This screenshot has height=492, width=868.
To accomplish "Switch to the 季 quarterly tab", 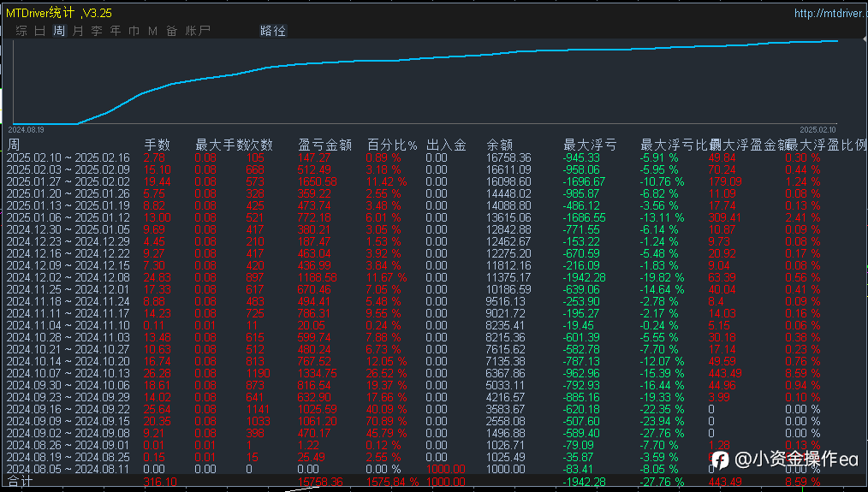I will point(97,31).
